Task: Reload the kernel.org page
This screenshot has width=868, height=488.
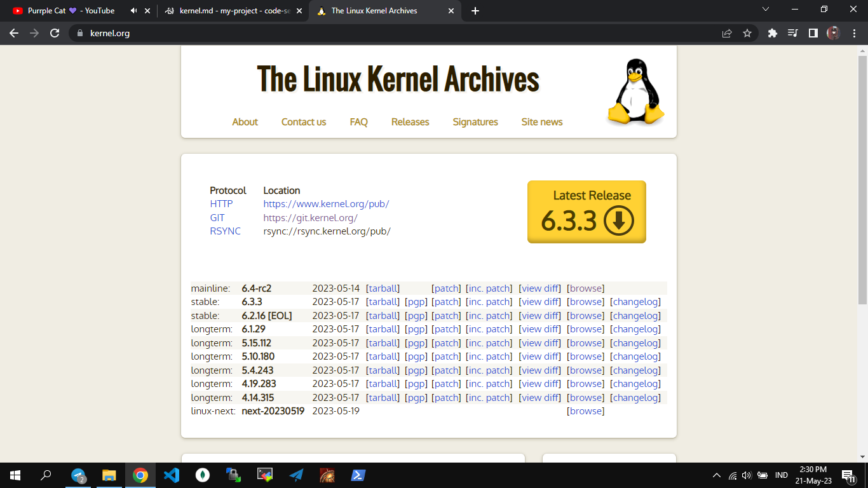Action: point(55,33)
